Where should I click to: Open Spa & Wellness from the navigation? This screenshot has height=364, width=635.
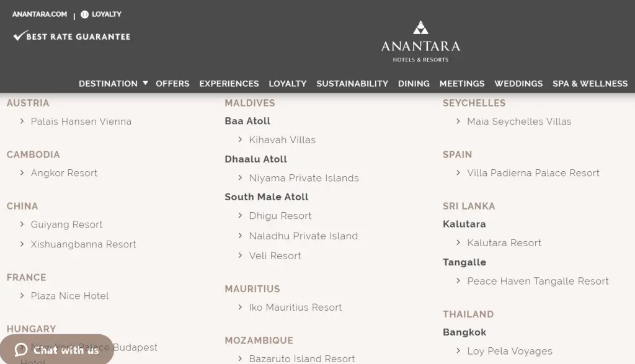pos(590,84)
